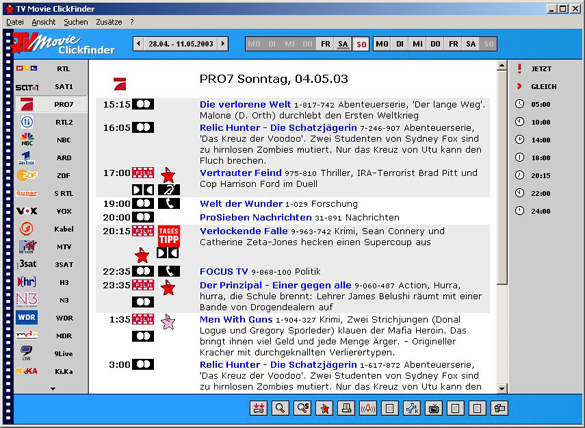Expand more channels with the sidebar down arrow
This screenshot has height=428, width=585.
[53, 388]
